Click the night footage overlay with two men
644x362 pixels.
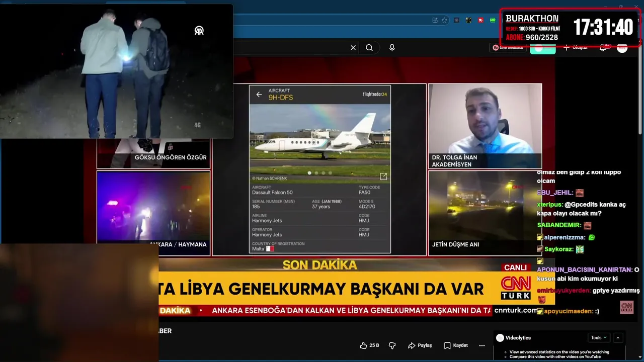point(116,71)
